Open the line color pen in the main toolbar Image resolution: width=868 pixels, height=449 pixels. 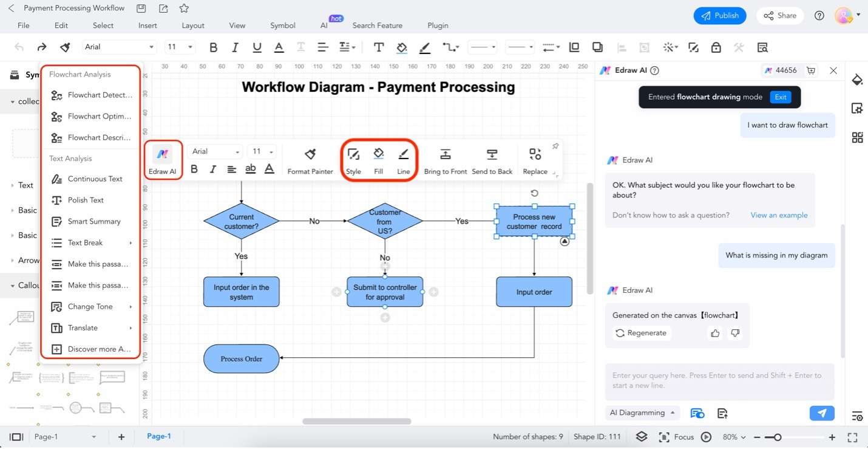[x=424, y=47]
